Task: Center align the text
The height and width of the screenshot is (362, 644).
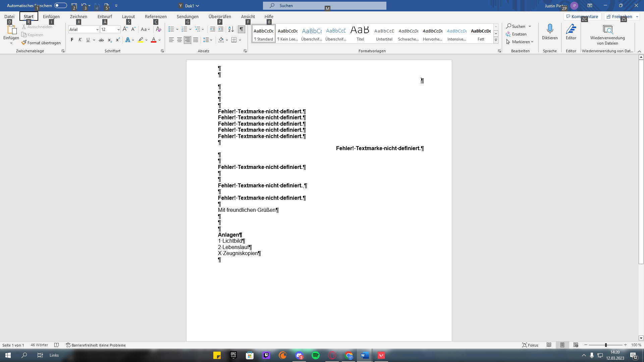Action: [179, 40]
